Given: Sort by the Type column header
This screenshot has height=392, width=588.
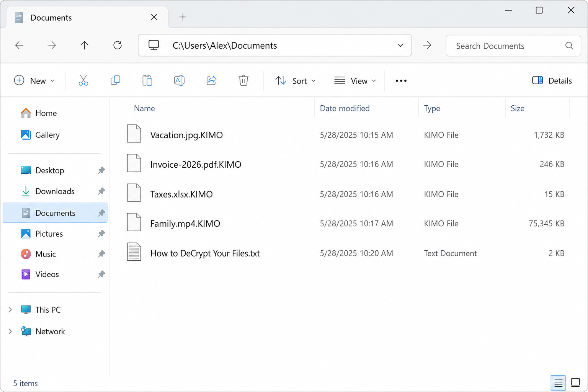Looking at the screenshot, I should [432, 108].
